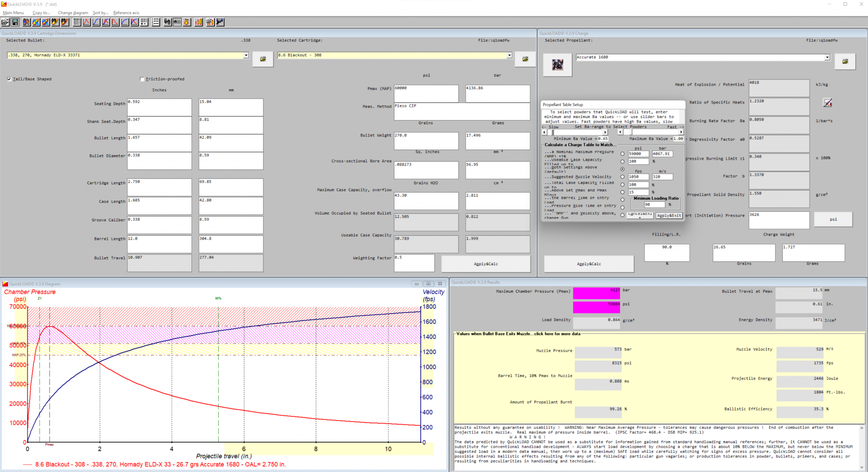The image size is (868, 472).
Task: Click Cancel&Exit in Propellant Table Setup
Action: [640, 215]
